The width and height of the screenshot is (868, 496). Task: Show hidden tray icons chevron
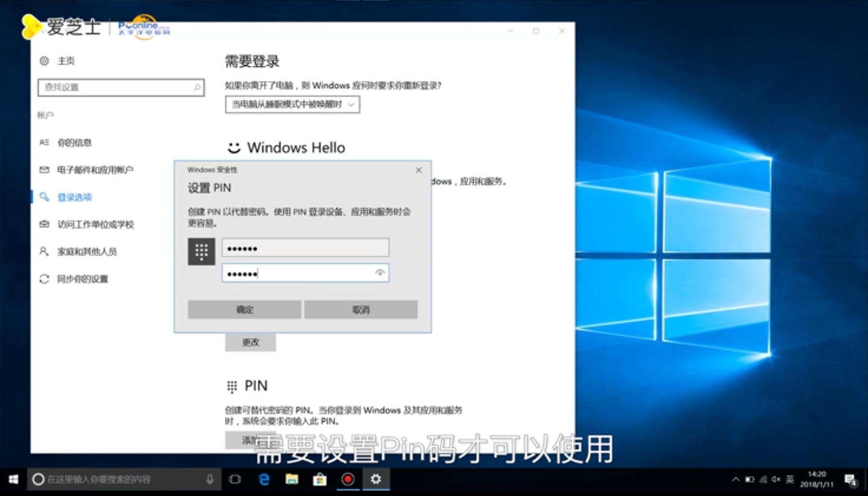735,480
